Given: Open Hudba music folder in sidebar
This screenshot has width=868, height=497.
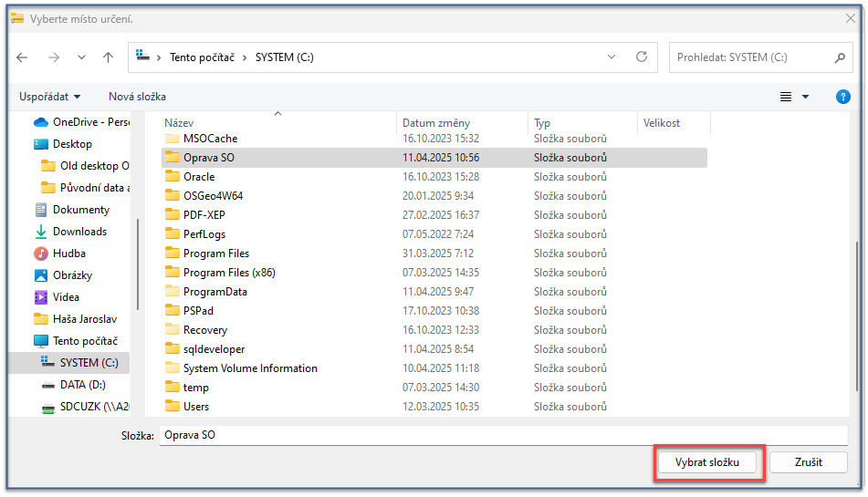Looking at the screenshot, I should click(68, 254).
